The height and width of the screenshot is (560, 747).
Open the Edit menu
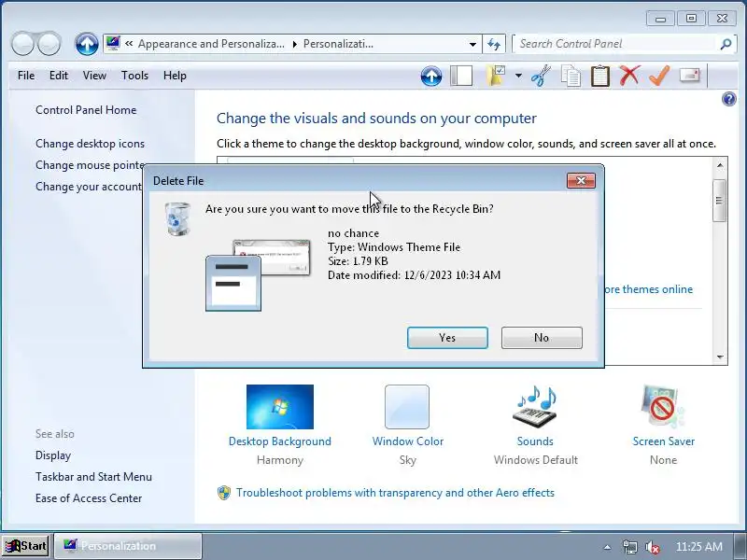click(59, 76)
